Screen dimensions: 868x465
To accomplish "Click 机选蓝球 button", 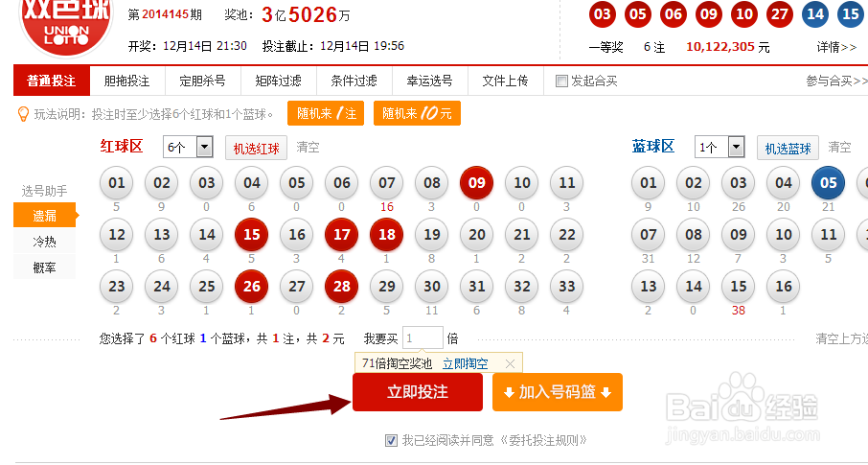I will (788, 148).
